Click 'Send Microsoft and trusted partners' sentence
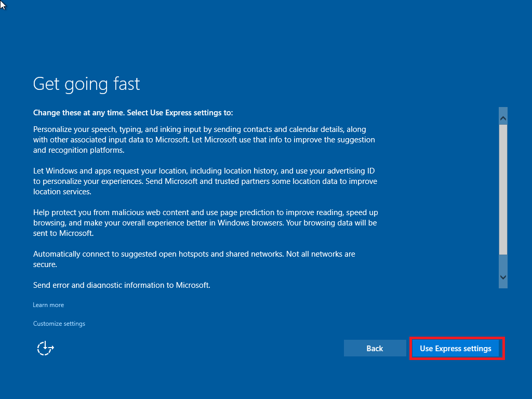Image resolution: width=532 pixels, height=399 pixels. point(260,181)
